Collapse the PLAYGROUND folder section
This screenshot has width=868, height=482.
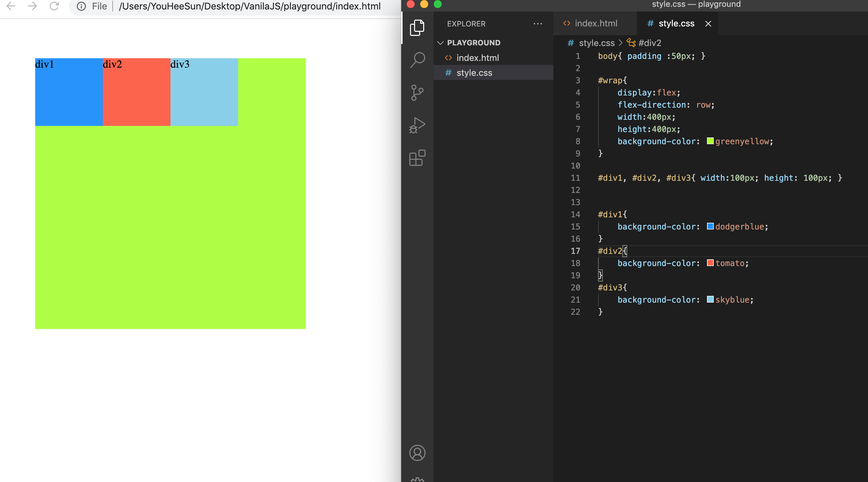pyautogui.click(x=440, y=43)
